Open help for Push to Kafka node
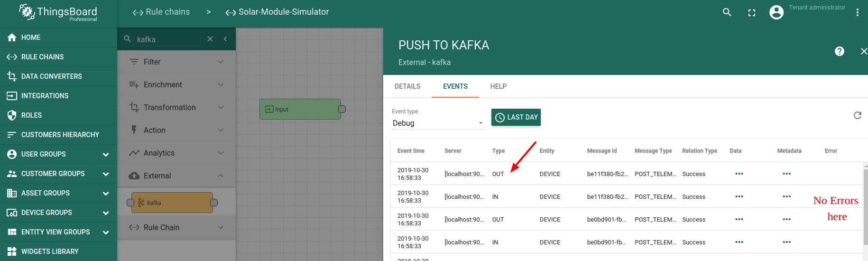Image resolution: width=868 pixels, height=261 pixels. 840,51
